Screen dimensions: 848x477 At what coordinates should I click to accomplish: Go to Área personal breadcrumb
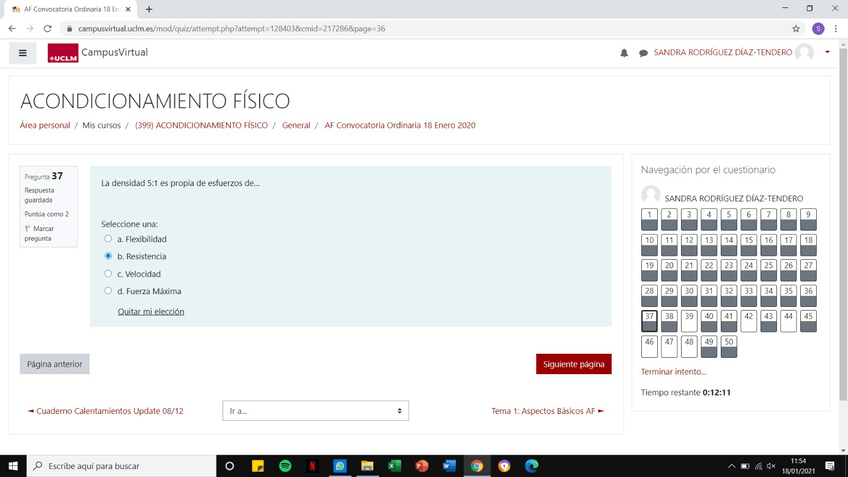tap(45, 125)
